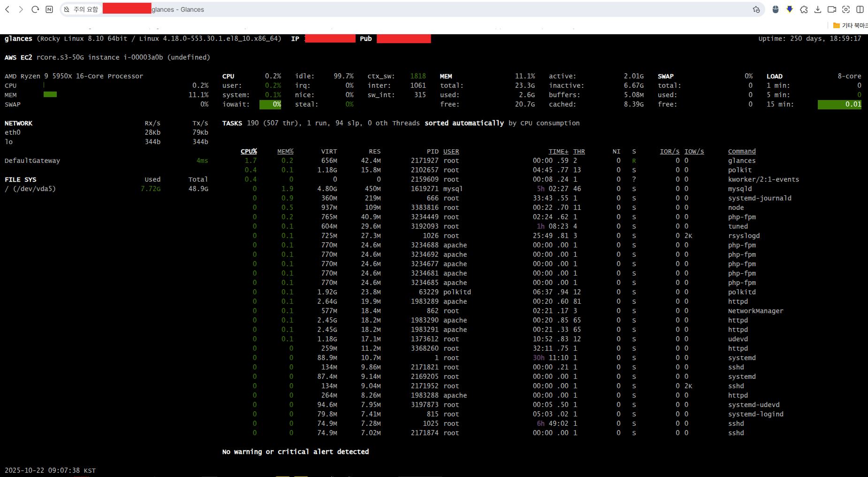Sort processes by the TIME+ header
Image resolution: width=868 pixels, height=477 pixels.
558,151
